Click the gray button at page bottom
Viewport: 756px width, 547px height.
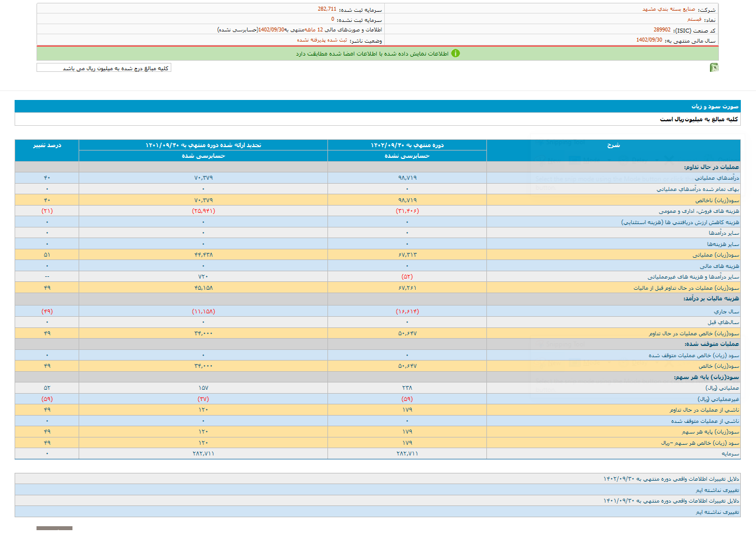point(54,528)
